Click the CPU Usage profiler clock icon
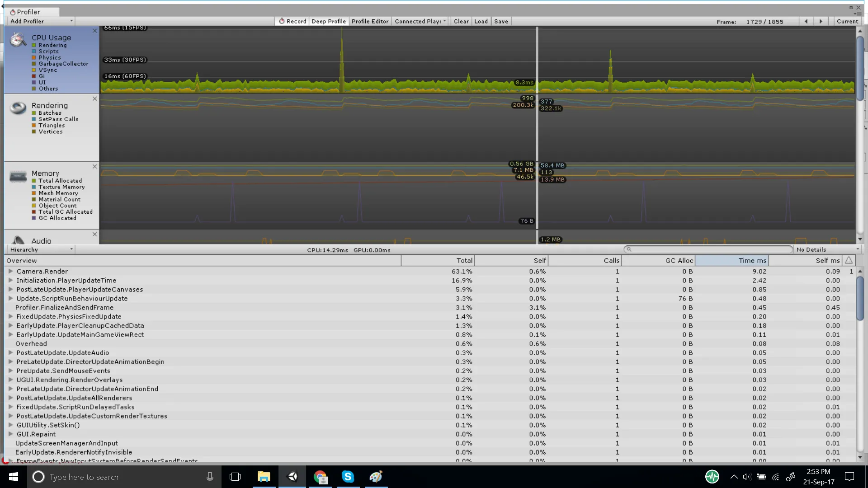 [18, 40]
